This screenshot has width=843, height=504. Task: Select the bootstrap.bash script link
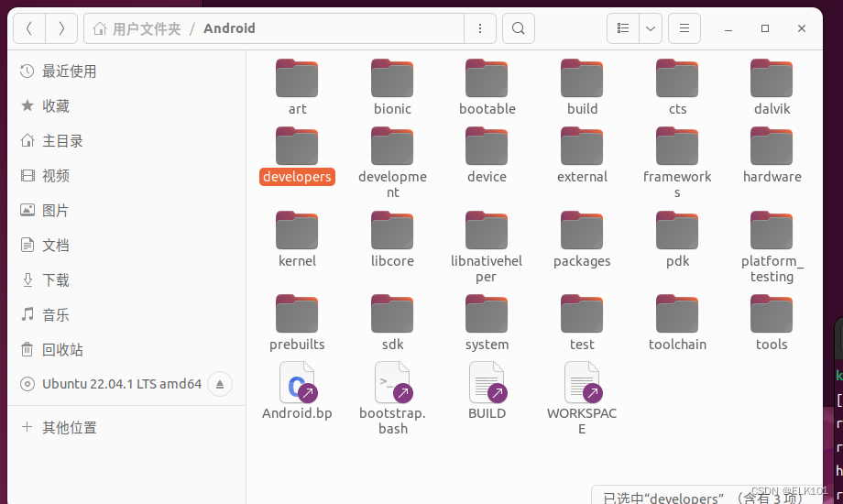pyautogui.click(x=392, y=399)
